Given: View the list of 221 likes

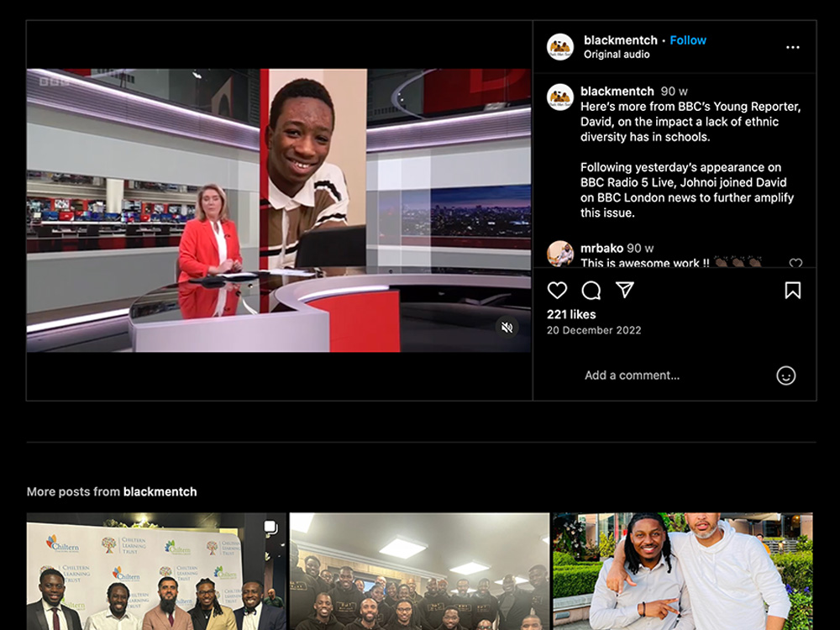Looking at the screenshot, I should (x=571, y=314).
